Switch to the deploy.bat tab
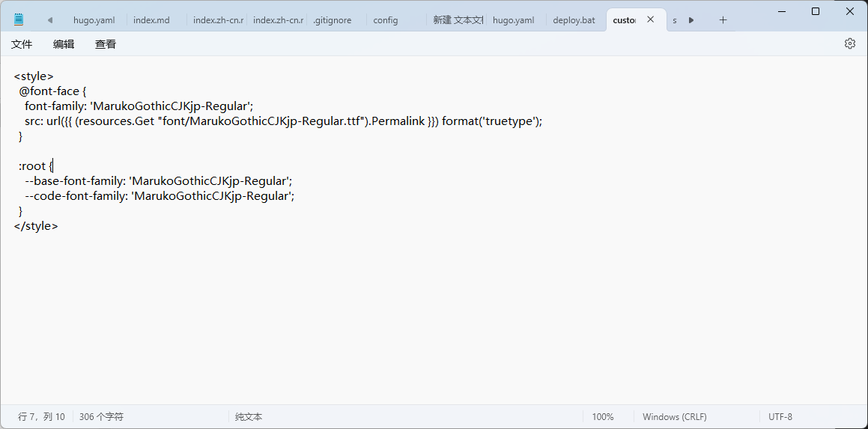 tap(574, 20)
